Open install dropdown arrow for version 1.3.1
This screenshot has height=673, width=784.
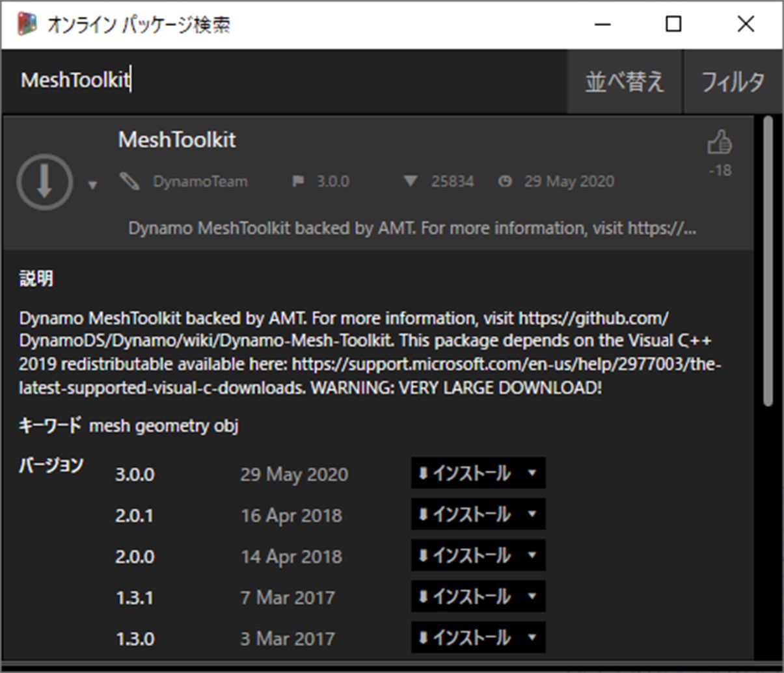tap(532, 596)
